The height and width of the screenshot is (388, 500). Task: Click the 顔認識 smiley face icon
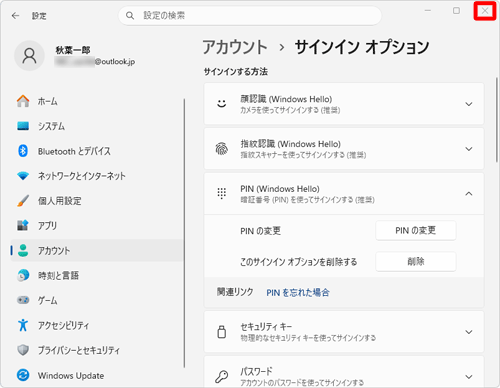[x=222, y=104]
